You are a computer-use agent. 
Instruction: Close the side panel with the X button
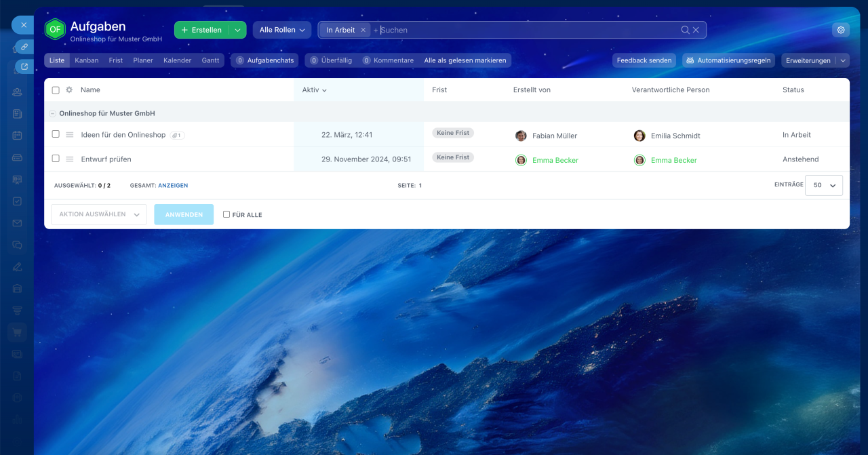(x=23, y=24)
